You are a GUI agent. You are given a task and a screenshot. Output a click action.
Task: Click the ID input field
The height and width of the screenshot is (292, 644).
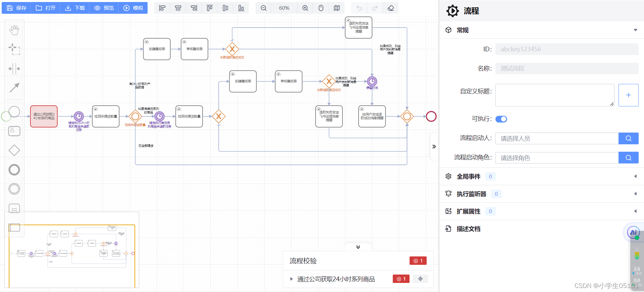click(x=567, y=49)
